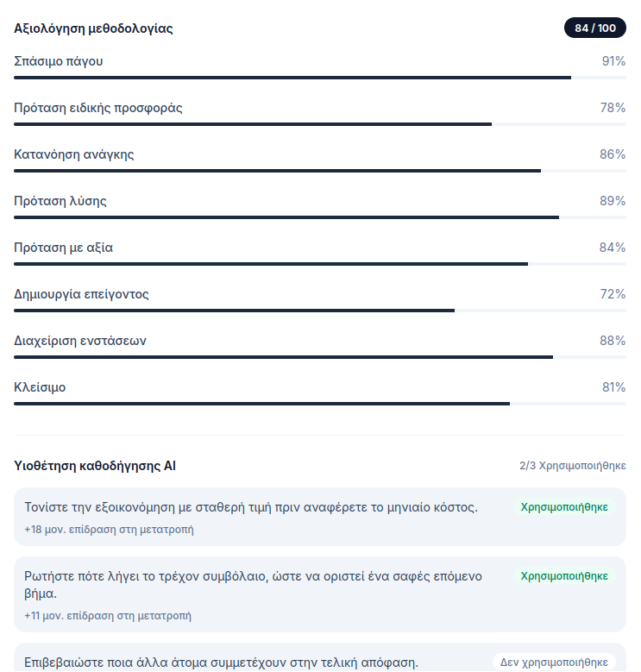Click the Διαχείριση ενστάσεων progress bar
641x672 pixels.
point(320,357)
